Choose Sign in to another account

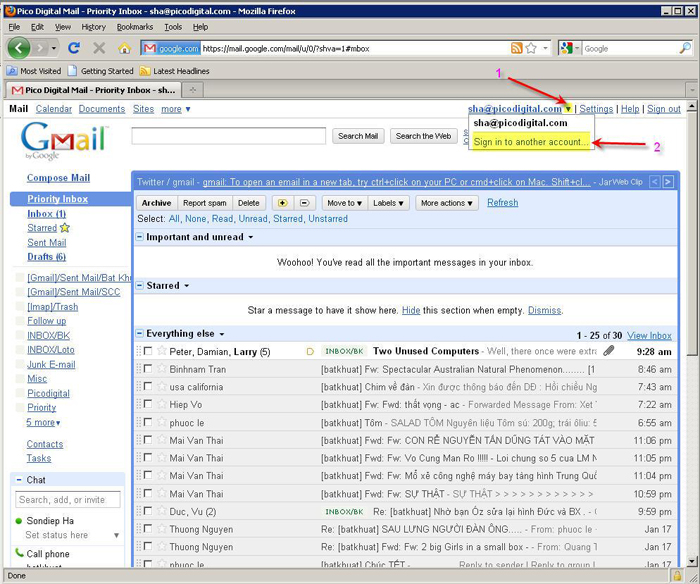531,142
